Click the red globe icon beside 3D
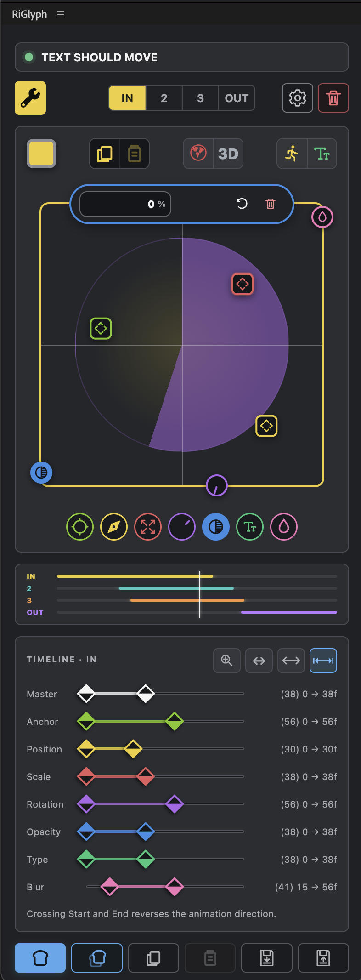The height and width of the screenshot is (980, 361). tap(198, 154)
